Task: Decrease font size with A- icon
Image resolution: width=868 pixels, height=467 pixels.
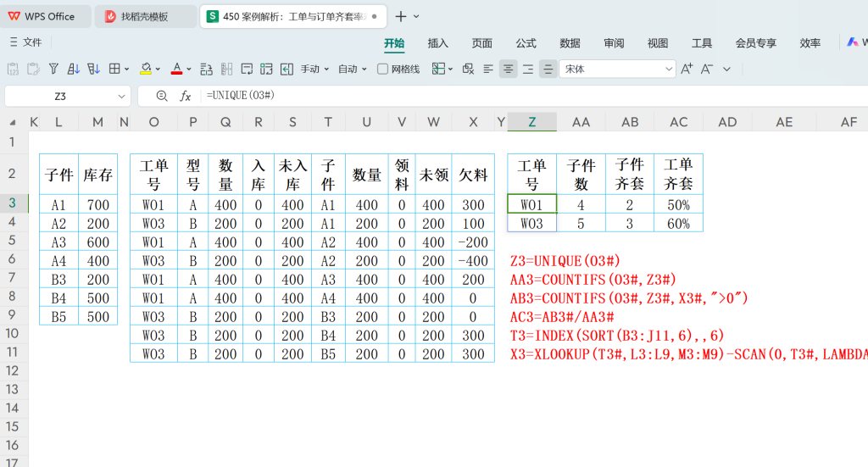Action: [707, 69]
